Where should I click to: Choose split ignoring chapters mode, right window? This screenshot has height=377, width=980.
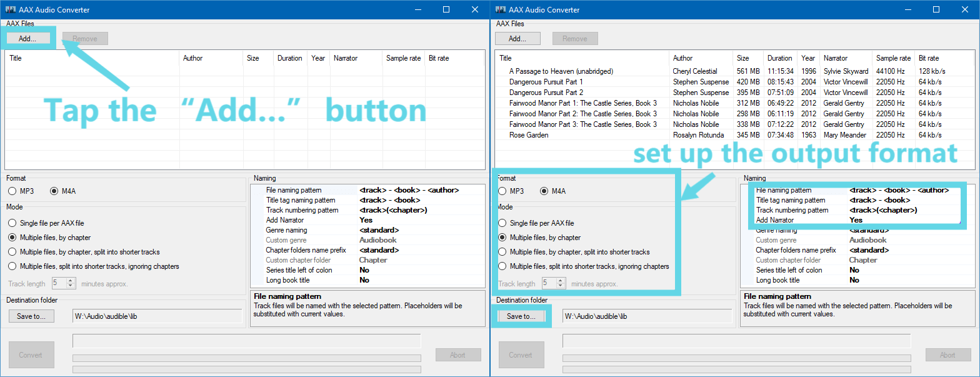pos(584,266)
